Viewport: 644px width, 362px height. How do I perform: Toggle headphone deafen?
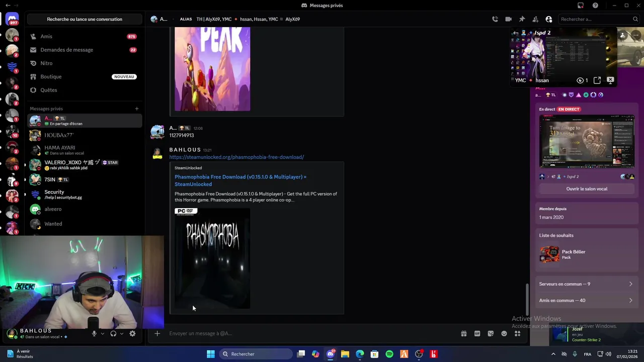click(x=113, y=333)
